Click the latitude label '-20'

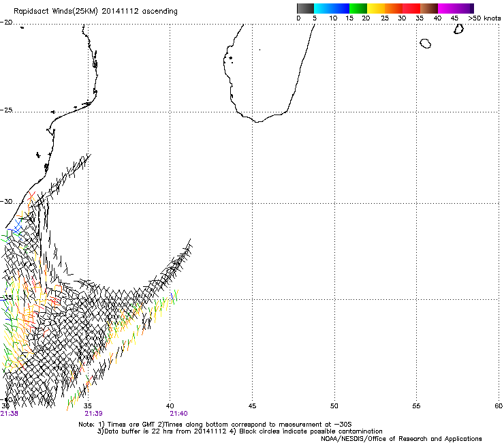[6, 22]
